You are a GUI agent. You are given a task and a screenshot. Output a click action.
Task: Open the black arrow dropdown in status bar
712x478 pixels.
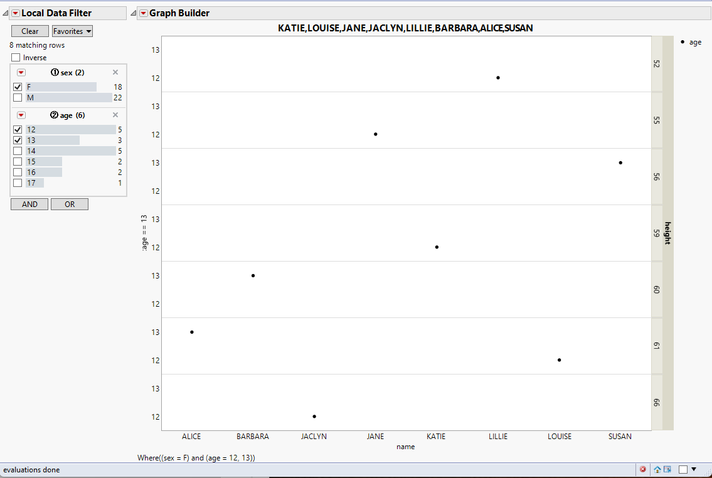tap(693, 469)
